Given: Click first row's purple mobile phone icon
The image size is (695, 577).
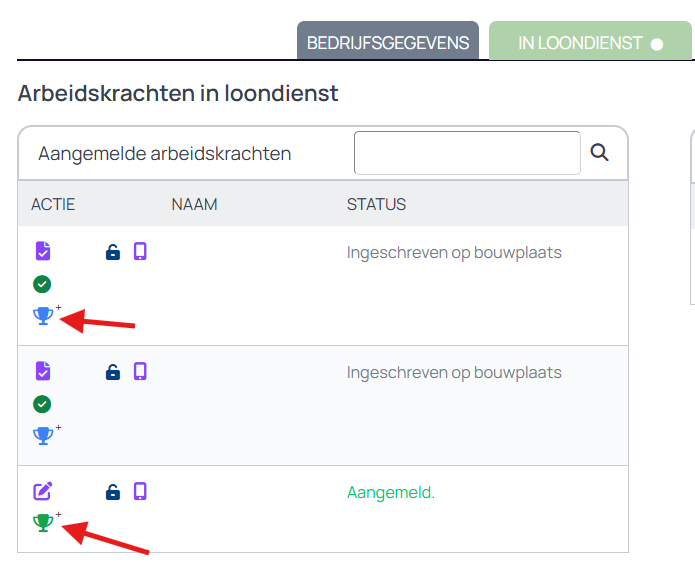Looking at the screenshot, I should pyautogui.click(x=140, y=252).
